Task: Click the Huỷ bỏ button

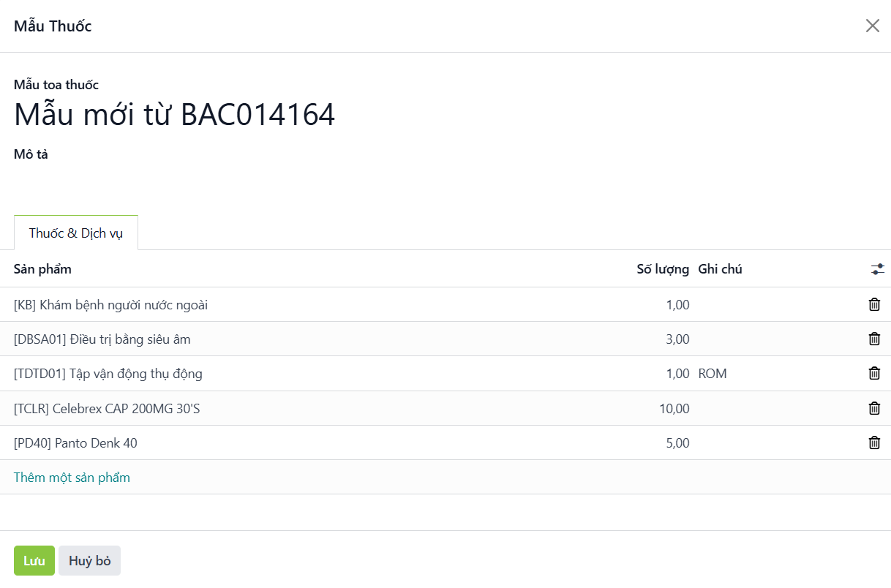Action: (x=89, y=561)
